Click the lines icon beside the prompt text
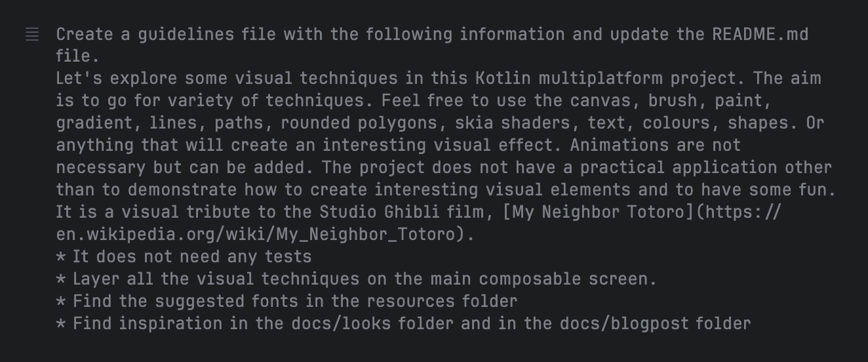The height and width of the screenshot is (362, 868). tap(32, 34)
